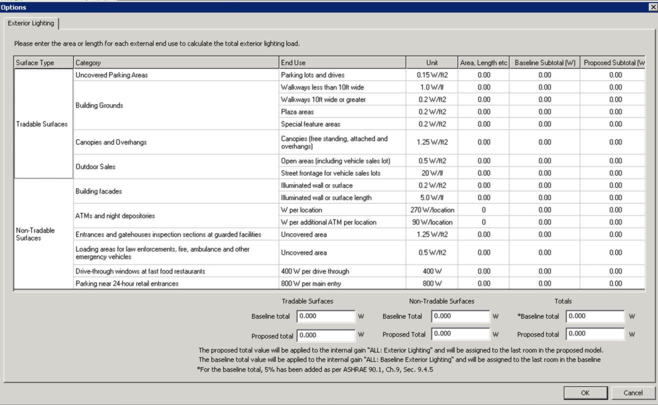
Task: Click the 5.0 W/ft unit cell
Action: tap(432, 198)
